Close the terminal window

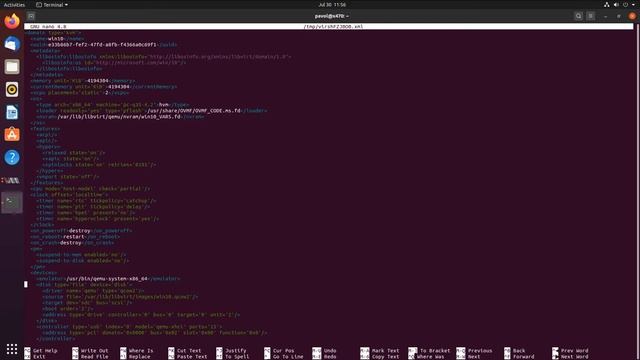pos(632,16)
